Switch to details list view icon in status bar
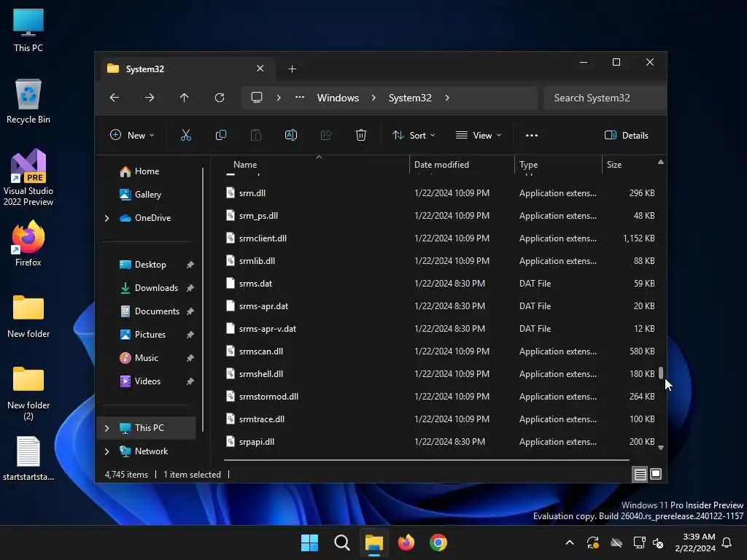This screenshot has width=747, height=560. coord(640,474)
